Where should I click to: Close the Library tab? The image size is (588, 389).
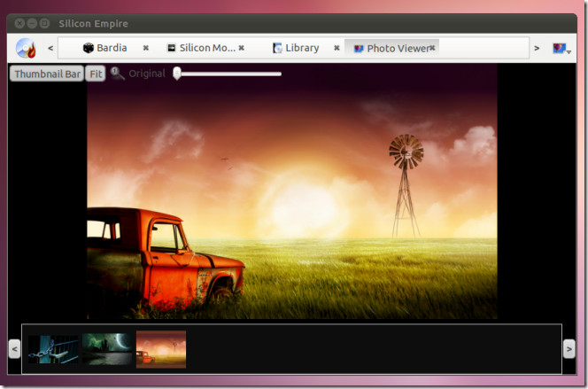coord(337,48)
